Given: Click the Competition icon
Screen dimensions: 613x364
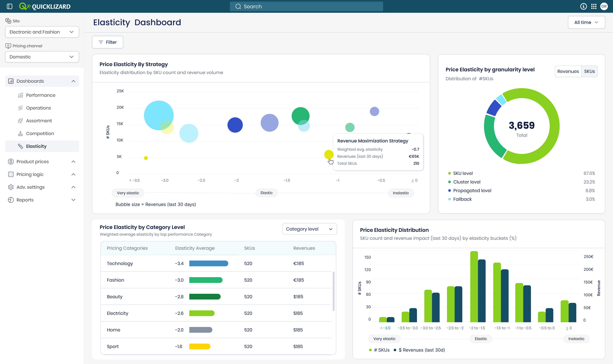Looking at the screenshot, I should click(x=20, y=133).
